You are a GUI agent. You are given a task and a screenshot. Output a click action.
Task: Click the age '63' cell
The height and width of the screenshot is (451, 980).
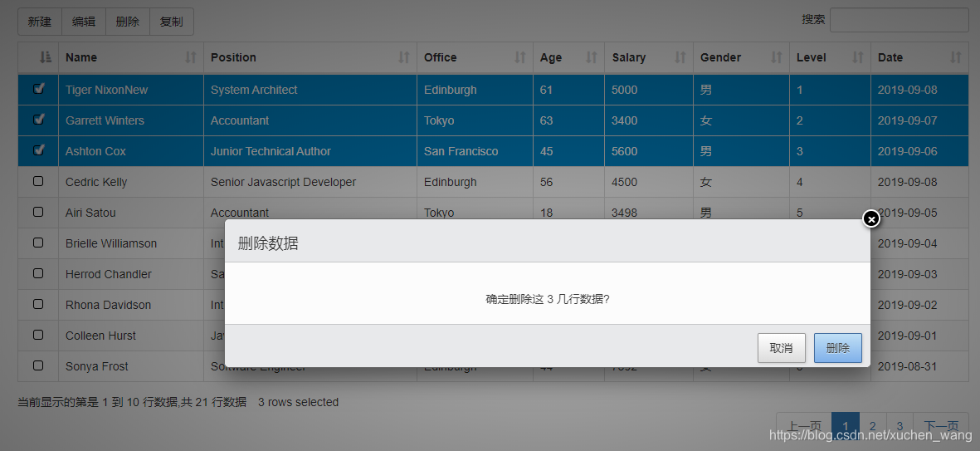568,120
